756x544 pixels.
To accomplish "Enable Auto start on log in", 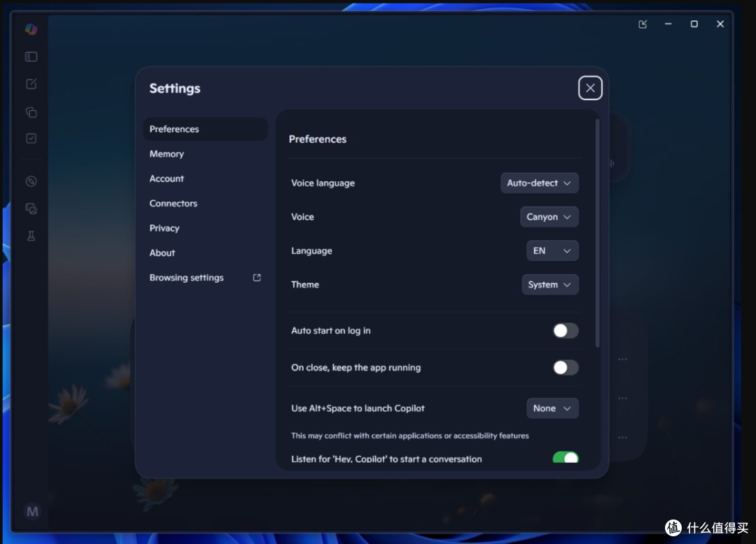I will click(566, 331).
